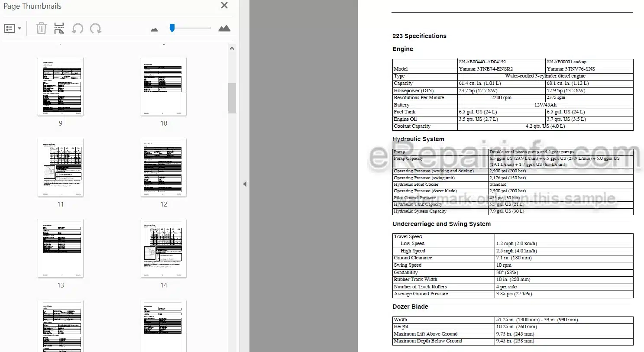This screenshot has width=644, height=352.
Task: Click 'Hydraulic Fluid Cooler' row label
Action: click(x=416, y=184)
